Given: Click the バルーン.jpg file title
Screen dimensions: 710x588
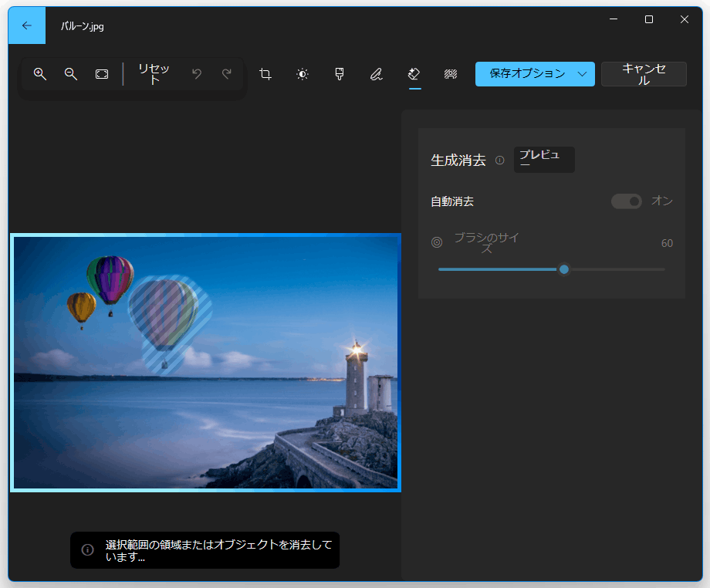Looking at the screenshot, I should tap(83, 26).
